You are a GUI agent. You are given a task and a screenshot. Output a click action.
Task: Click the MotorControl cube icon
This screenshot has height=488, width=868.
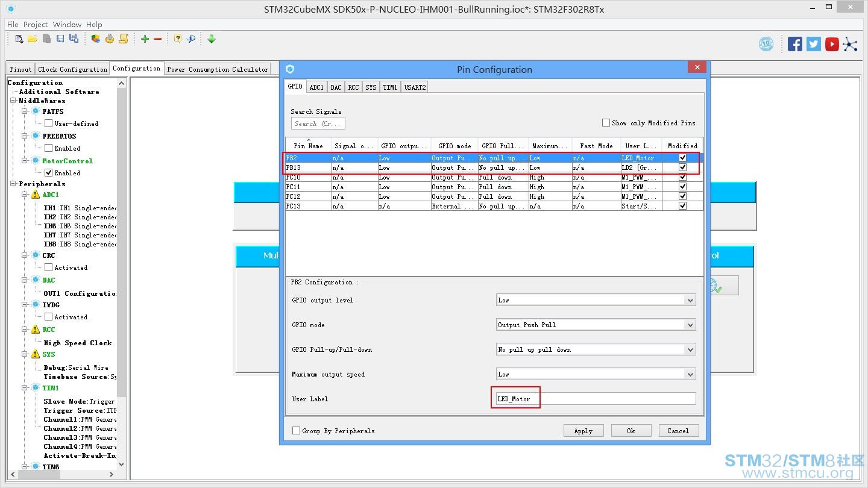tap(36, 161)
